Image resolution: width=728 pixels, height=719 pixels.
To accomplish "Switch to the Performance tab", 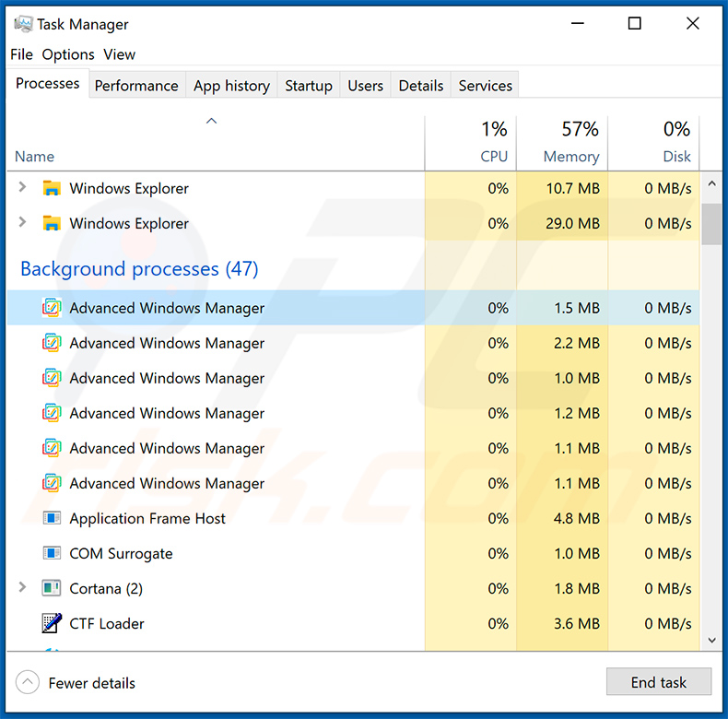I will pos(136,86).
